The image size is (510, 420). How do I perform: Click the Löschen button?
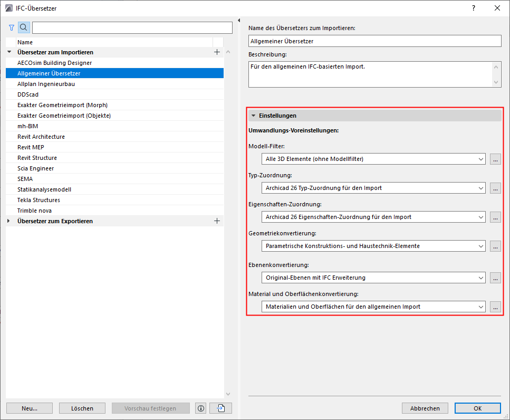(82, 408)
